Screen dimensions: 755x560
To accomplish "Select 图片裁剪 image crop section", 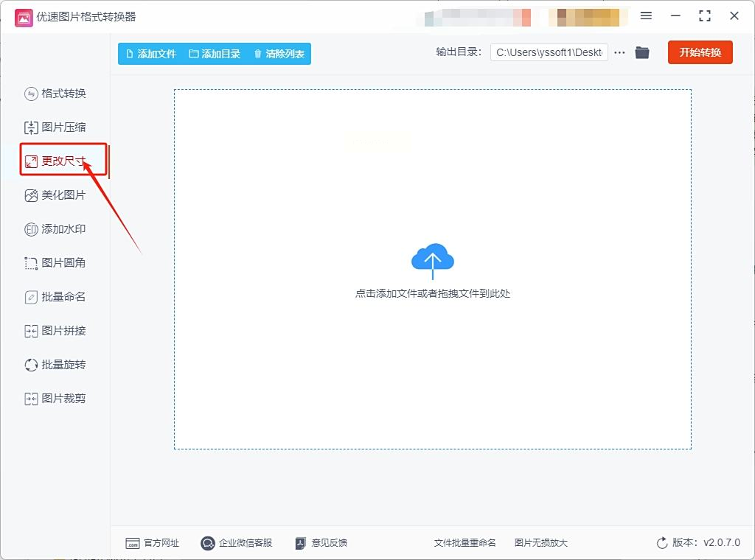I will pyautogui.click(x=55, y=399).
